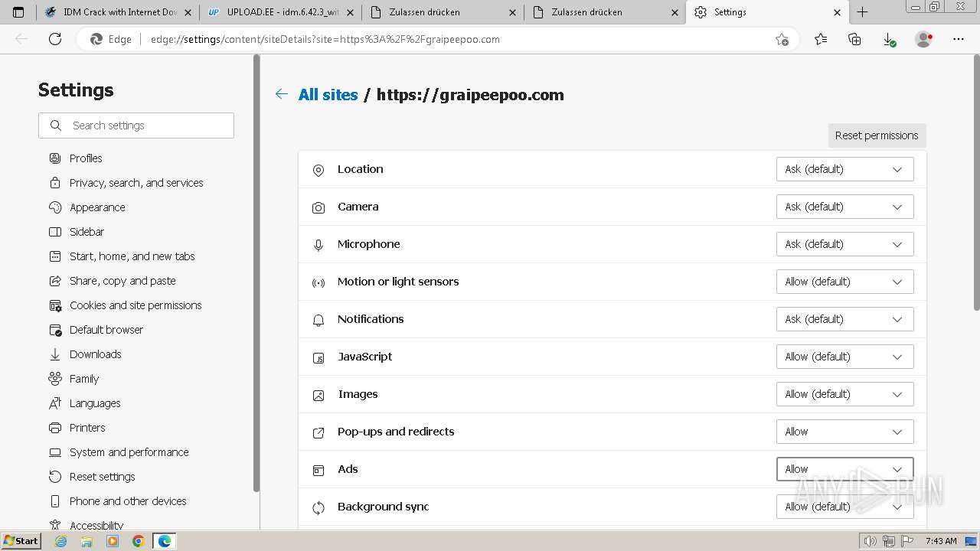Click the Reset permissions button
The image size is (980, 551).
[877, 135]
